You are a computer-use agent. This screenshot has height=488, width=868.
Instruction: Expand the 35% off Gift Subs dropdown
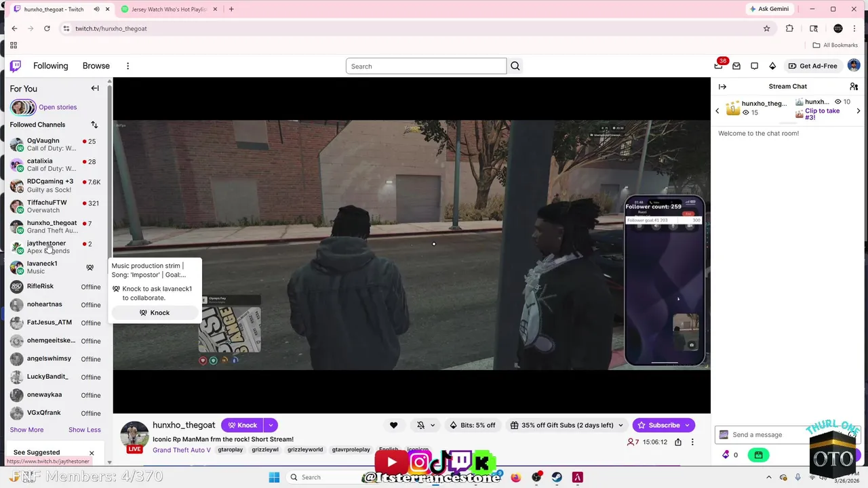pos(620,425)
